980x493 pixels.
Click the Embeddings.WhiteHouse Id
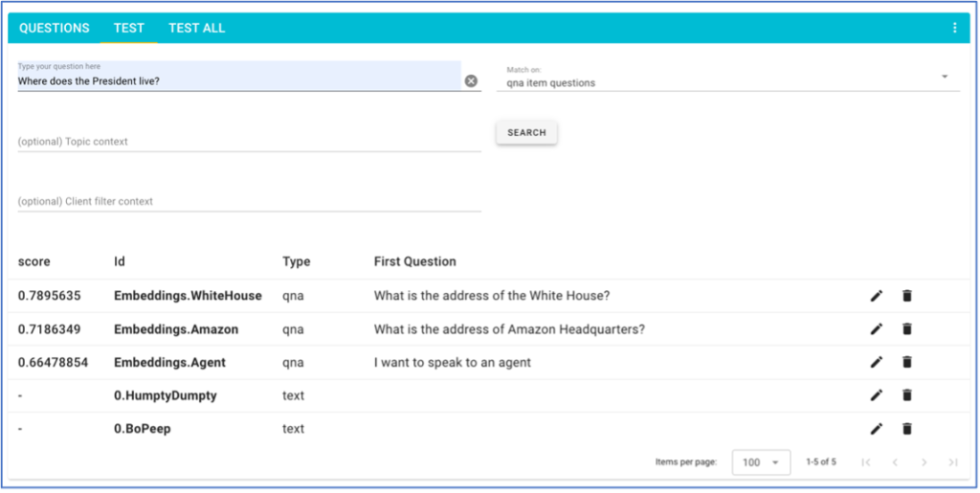(x=188, y=296)
